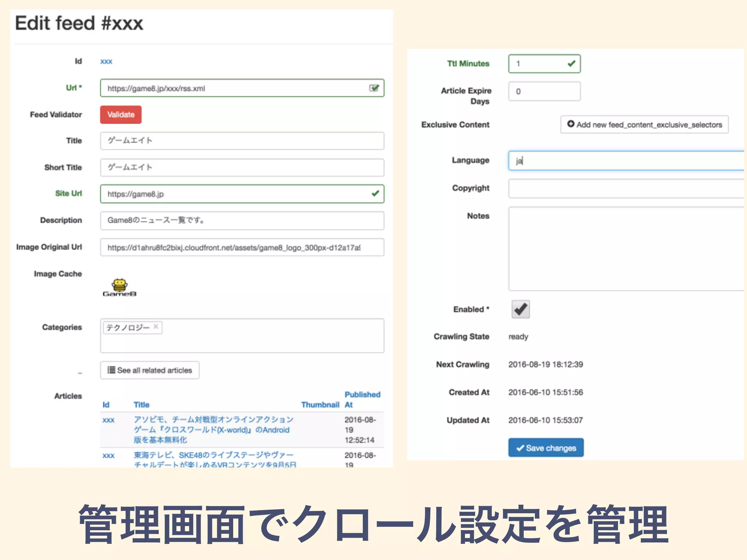This screenshot has width=747, height=560.
Task: Focus the Language input field
Action: coord(625,161)
